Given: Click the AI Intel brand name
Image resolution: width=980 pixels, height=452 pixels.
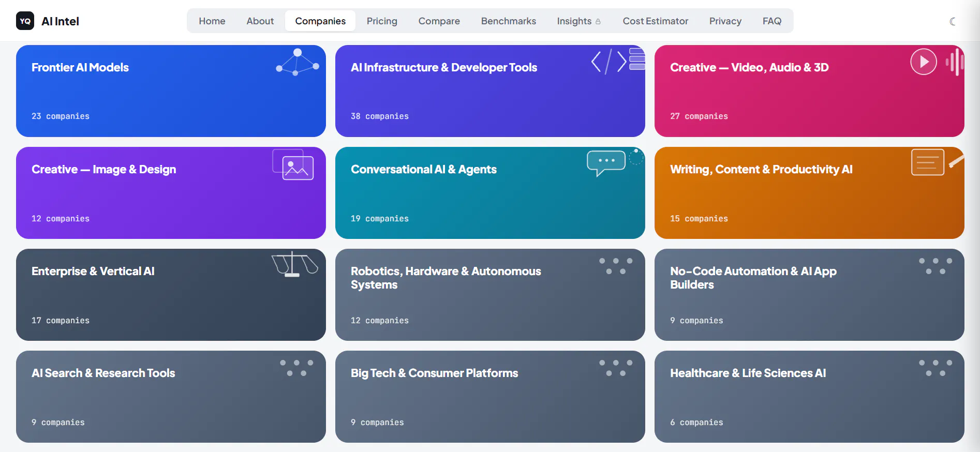Looking at the screenshot, I should (60, 21).
